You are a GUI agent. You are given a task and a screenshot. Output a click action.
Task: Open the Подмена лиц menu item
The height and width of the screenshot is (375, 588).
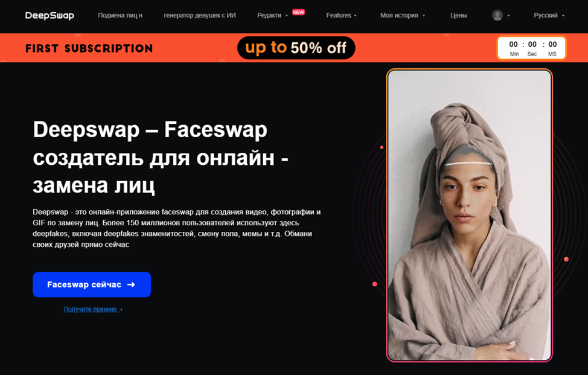(120, 15)
